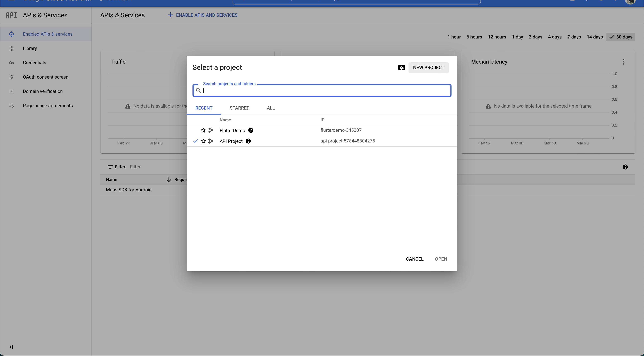644x356 pixels.
Task: Click the sort arrow beside Requests column
Action: (169, 179)
